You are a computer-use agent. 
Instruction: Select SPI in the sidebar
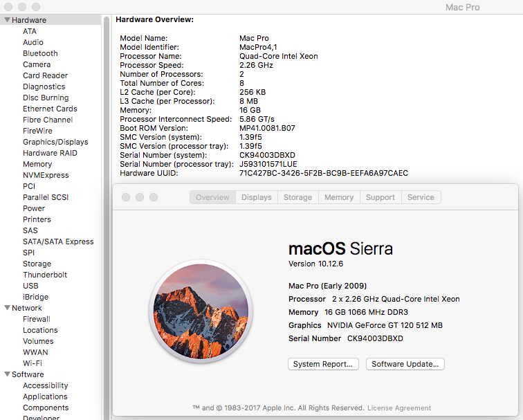tap(28, 252)
